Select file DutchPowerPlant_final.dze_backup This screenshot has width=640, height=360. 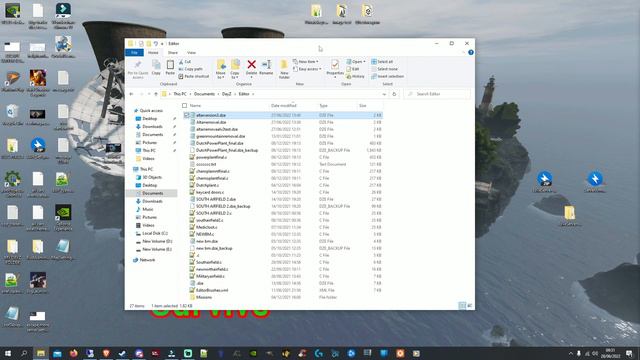[x=227, y=150]
